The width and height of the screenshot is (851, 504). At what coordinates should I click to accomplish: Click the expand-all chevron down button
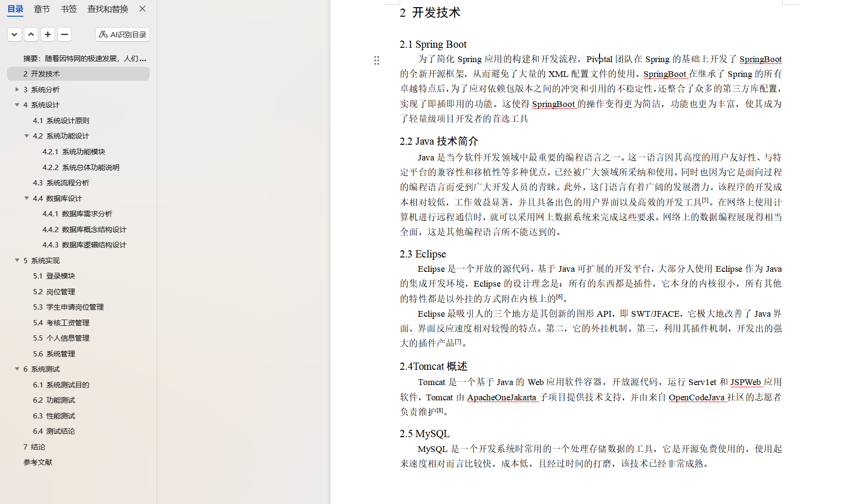click(14, 34)
